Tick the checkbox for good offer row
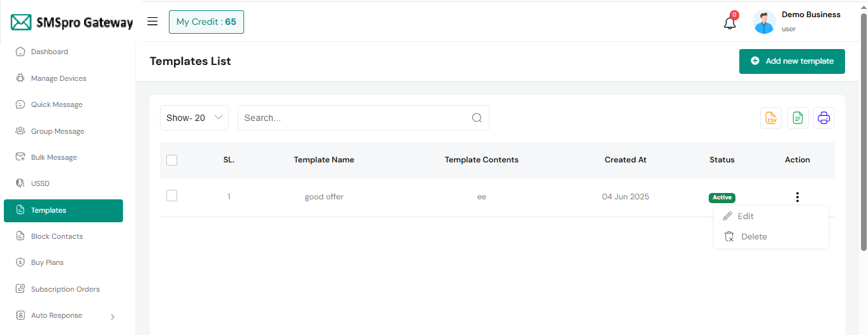 coord(171,196)
